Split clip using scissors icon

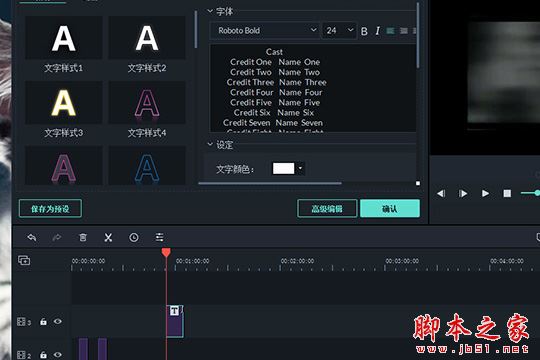point(108,237)
